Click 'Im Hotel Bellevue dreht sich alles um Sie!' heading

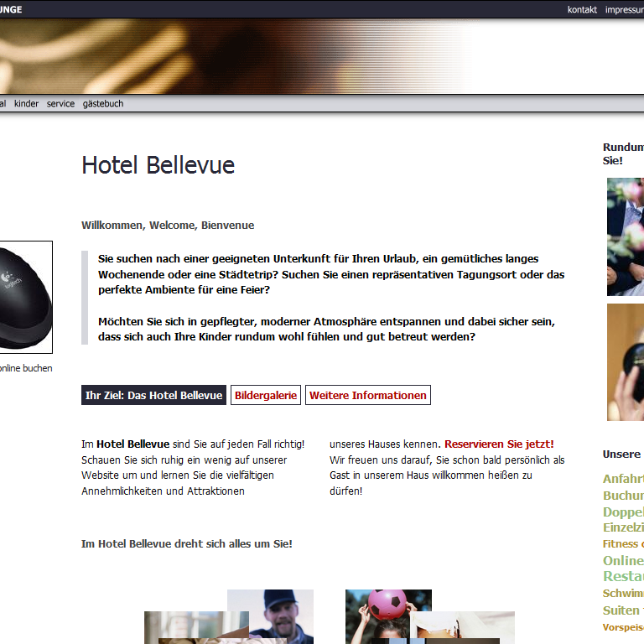pos(187,543)
